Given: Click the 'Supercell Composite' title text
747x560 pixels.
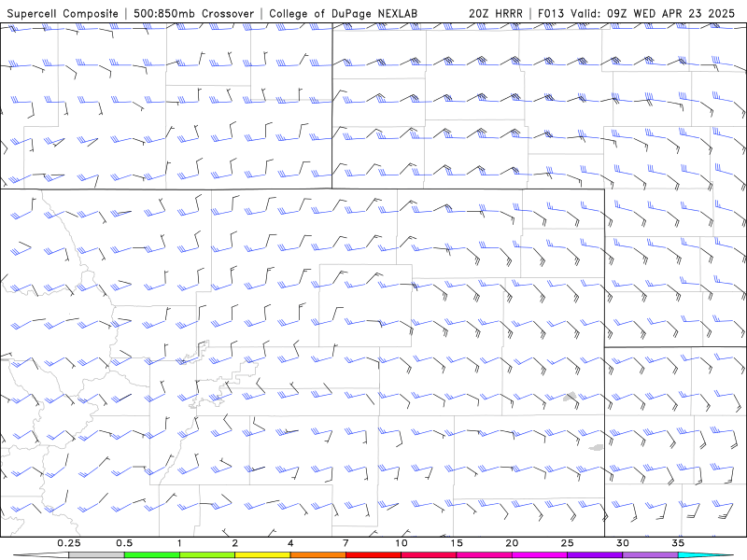Looking at the screenshot, I should (63, 13).
